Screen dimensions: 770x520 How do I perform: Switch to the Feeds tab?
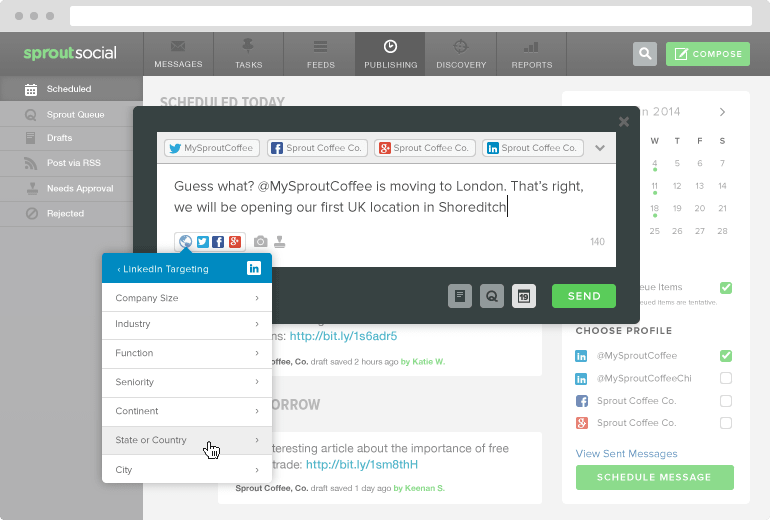click(x=320, y=54)
